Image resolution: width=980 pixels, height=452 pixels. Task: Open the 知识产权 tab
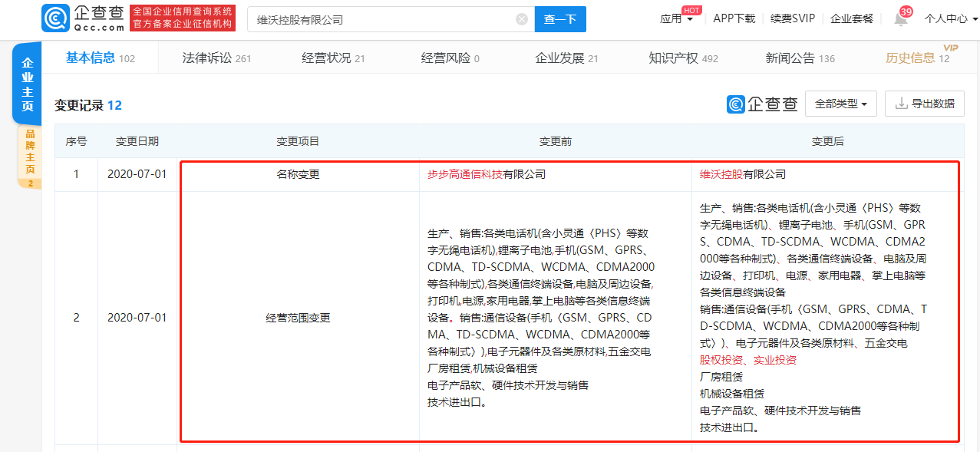click(x=683, y=58)
